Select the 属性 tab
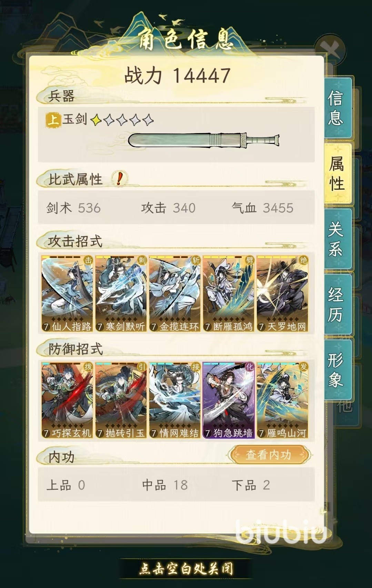Viewport: 372px width, 588px height. (x=338, y=173)
